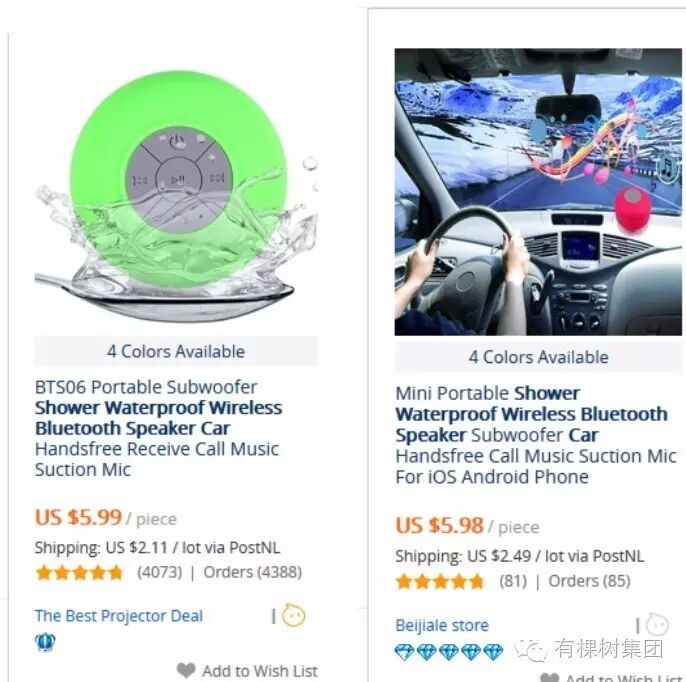View 4 Colors Available for car speaker

pos(538,357)
